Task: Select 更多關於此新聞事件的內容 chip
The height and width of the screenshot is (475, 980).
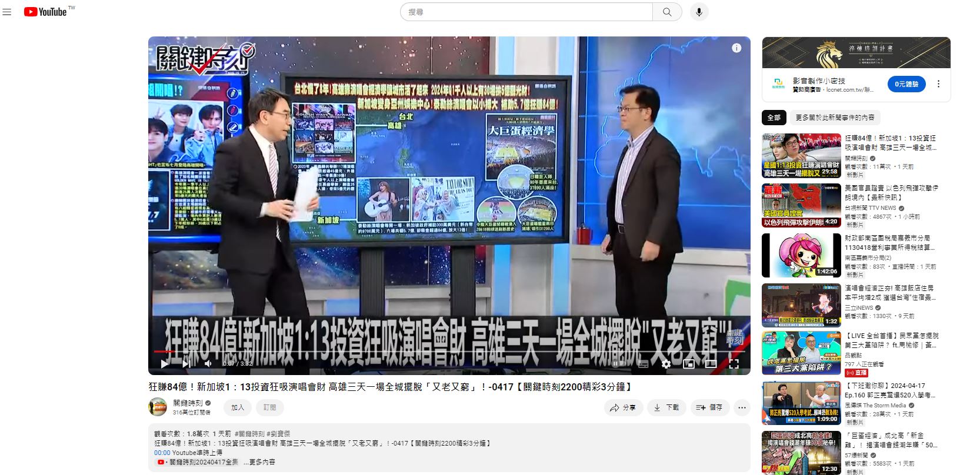Action: point(835,118)
